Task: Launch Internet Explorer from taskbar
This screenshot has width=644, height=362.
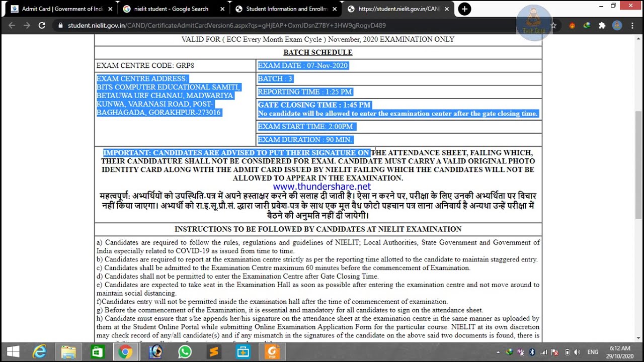Action: [x=39, y=352]
